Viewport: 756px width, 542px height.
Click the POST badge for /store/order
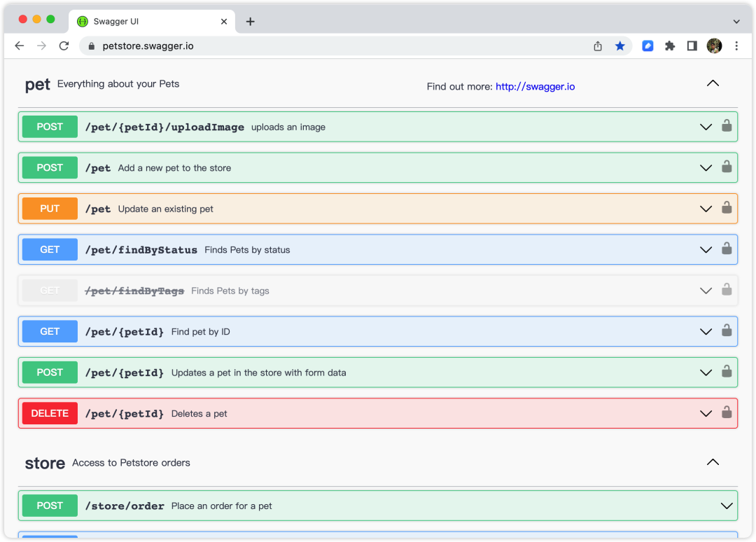click(50, 506)
